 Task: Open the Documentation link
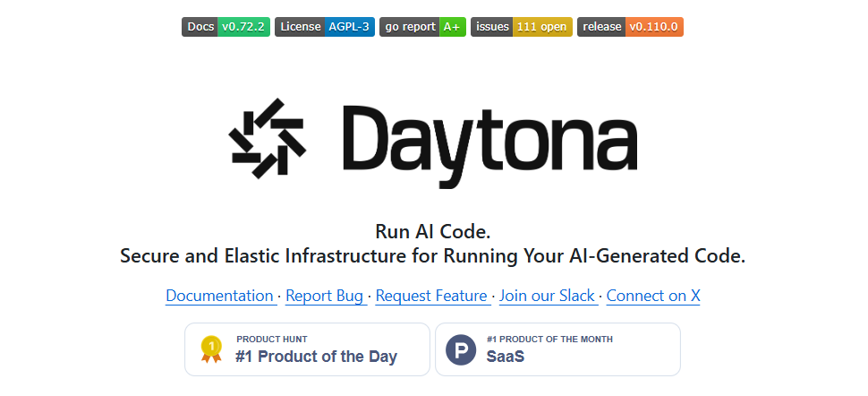(219, 296)
